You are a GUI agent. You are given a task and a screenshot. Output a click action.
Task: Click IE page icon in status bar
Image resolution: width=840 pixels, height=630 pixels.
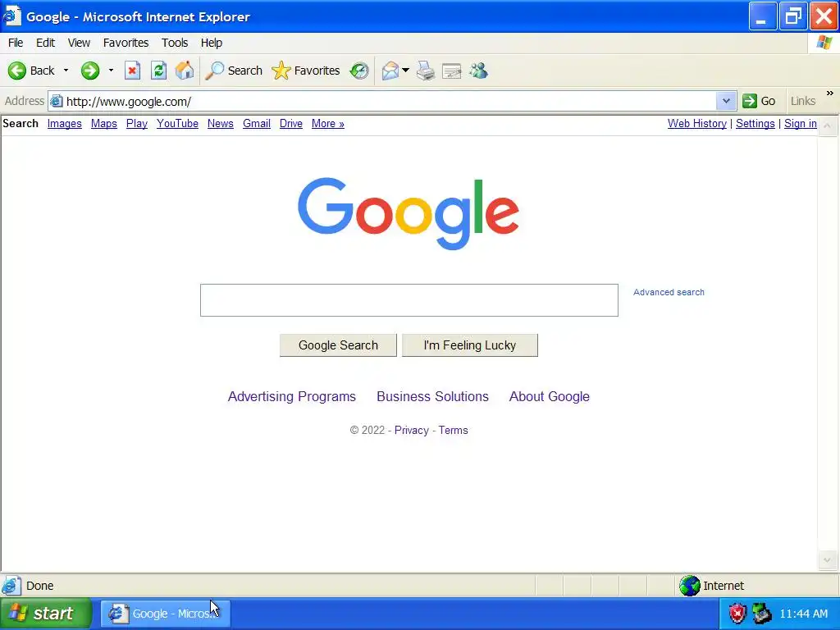[11, 586]
